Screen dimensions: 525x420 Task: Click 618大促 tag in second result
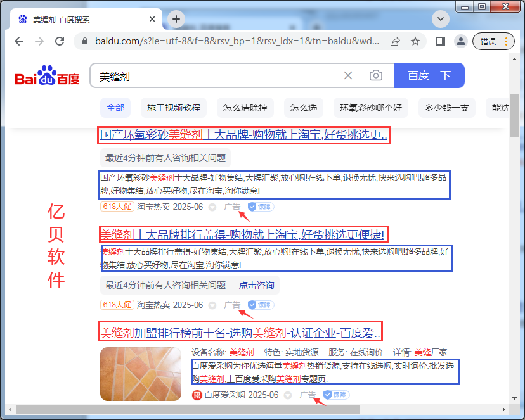coord(117,305)
